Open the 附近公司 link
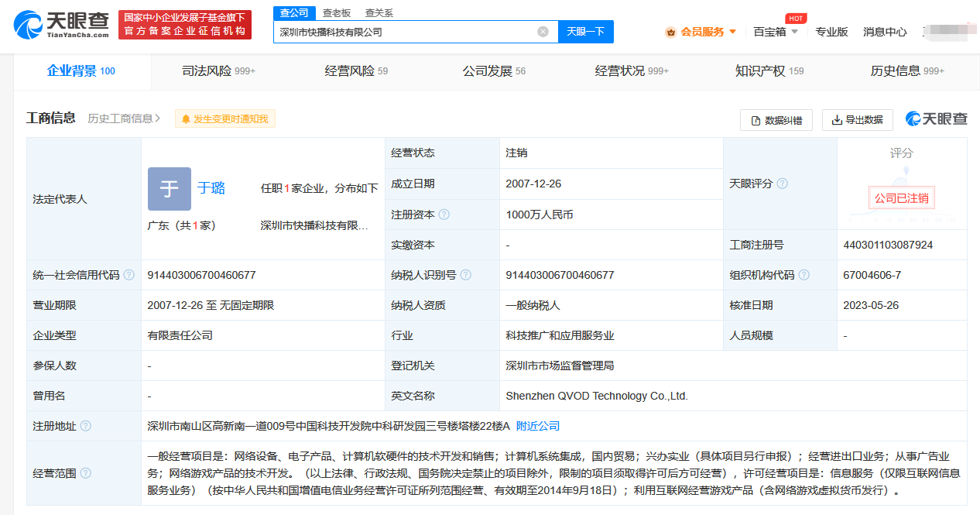The height and width of the screenshot is (515, 980). (538, 426)
